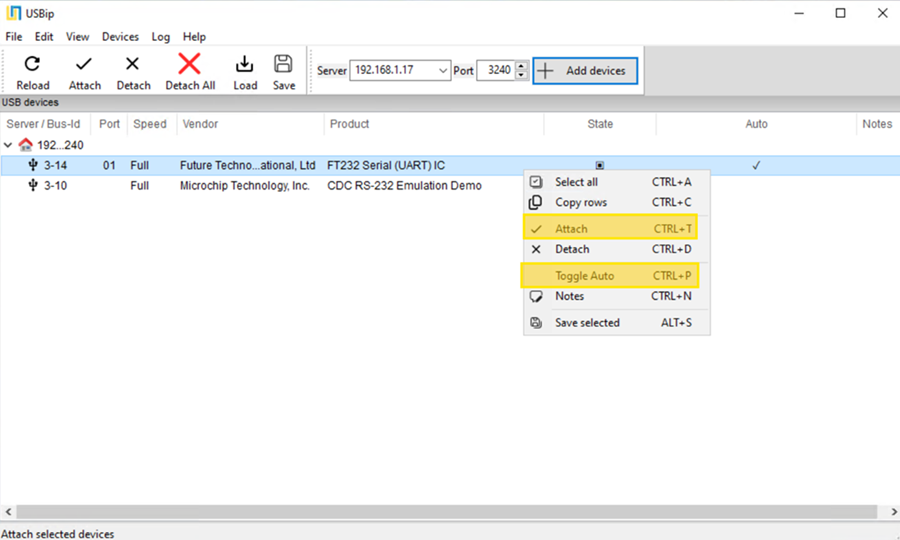This screenshot has width=900, height=540.
Task: Click the Reload toolbar icon
Action: point(32,65)
